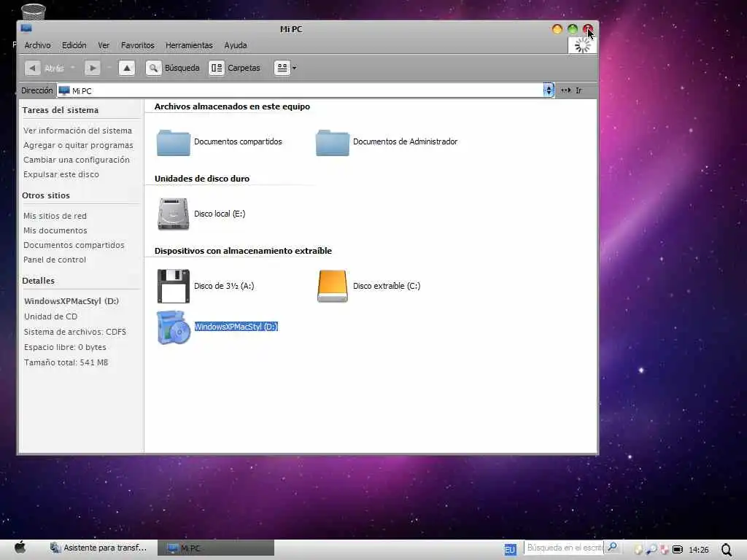Go up one folder level

(x=127, y=68)
